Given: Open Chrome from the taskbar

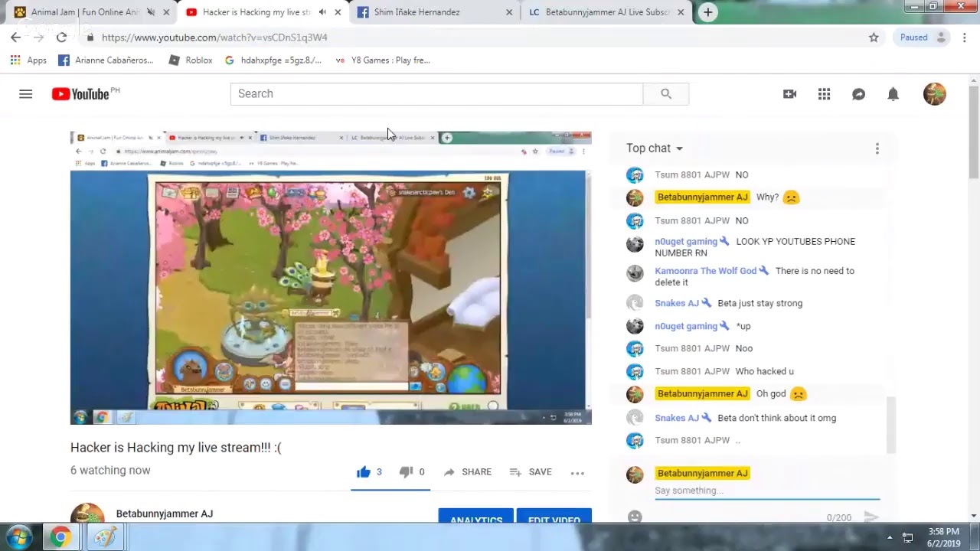Looking at the screenshot, I should (60, 538).
